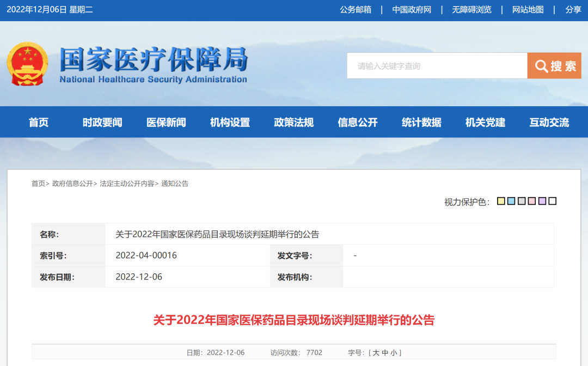The height and width of the screenshot is (366, 588).
Task: Select yellow eye-protection color swatch
Action: (x=501, y=201)
